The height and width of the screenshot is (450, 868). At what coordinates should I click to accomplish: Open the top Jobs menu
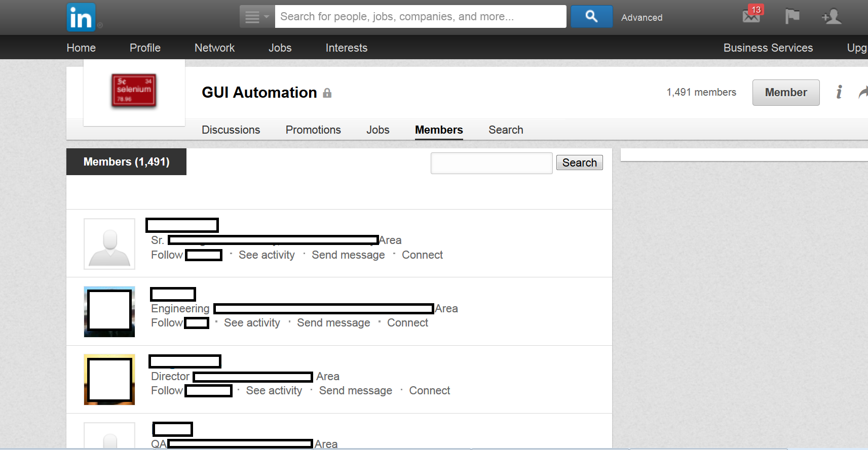point(280,48)
